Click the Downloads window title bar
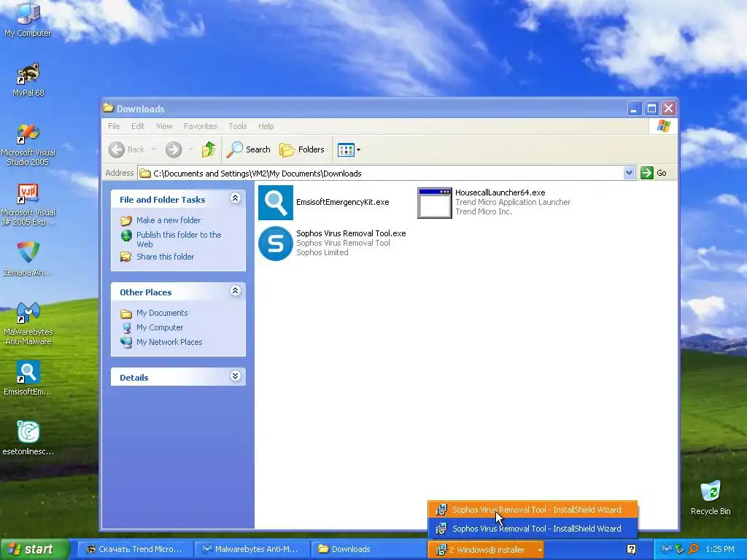 [365, 109]
